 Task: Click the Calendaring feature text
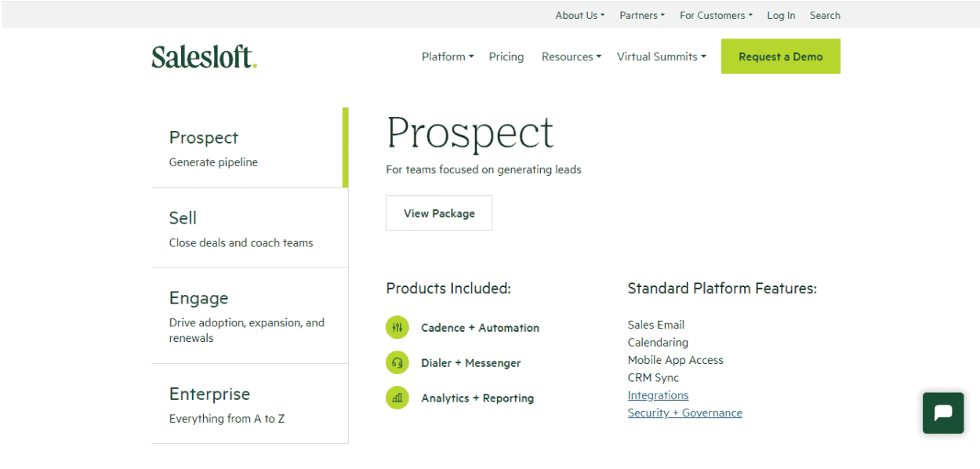click(x=658, y=343)
